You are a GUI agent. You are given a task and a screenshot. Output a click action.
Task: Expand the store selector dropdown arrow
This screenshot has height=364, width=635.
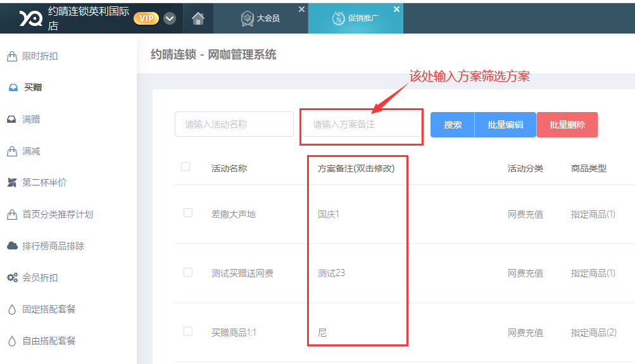(x=170, y=18)
